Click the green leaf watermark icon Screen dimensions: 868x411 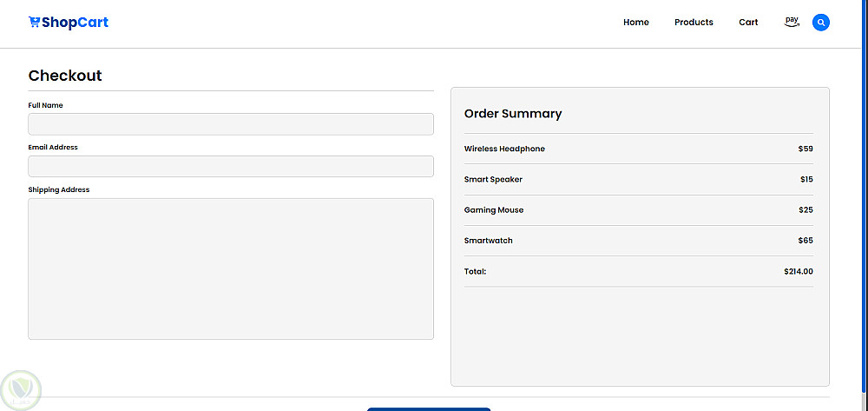pyautogui.click(x=21, y=390)
